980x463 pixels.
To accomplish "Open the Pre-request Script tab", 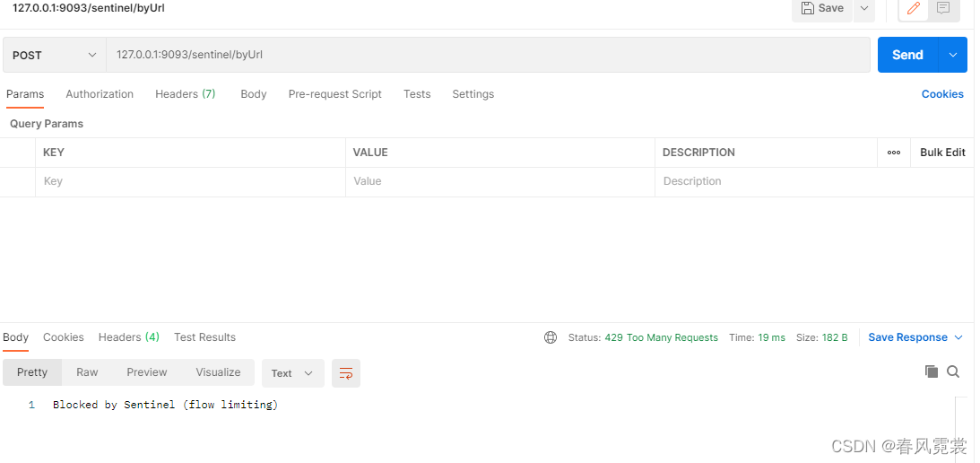I will (335, 94).
